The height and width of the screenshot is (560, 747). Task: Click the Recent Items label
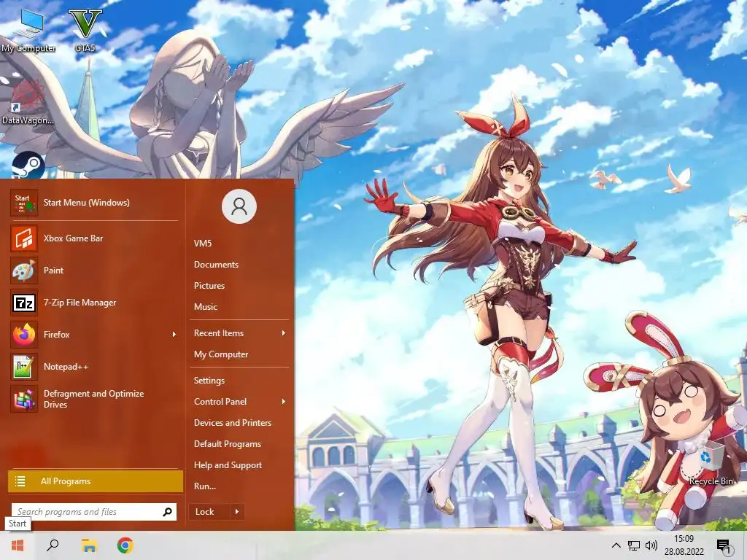click(219, 333)
